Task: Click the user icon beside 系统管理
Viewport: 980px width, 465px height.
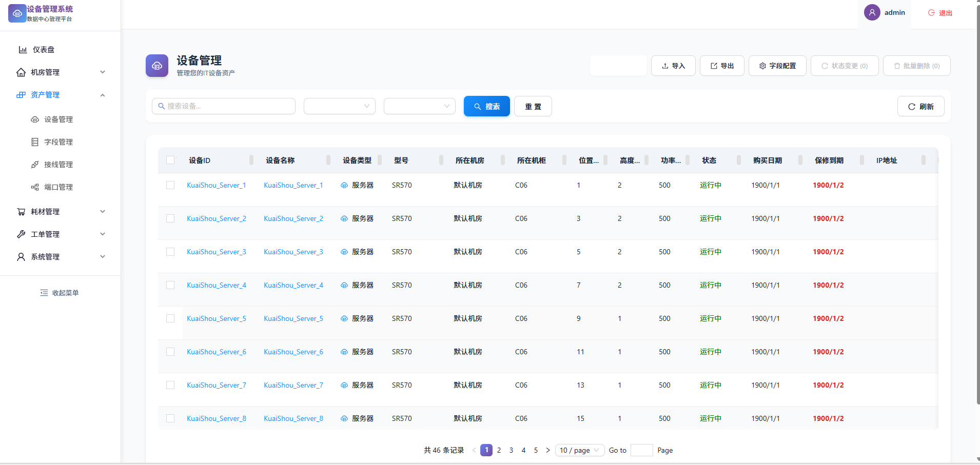Action: coord(21,257)
